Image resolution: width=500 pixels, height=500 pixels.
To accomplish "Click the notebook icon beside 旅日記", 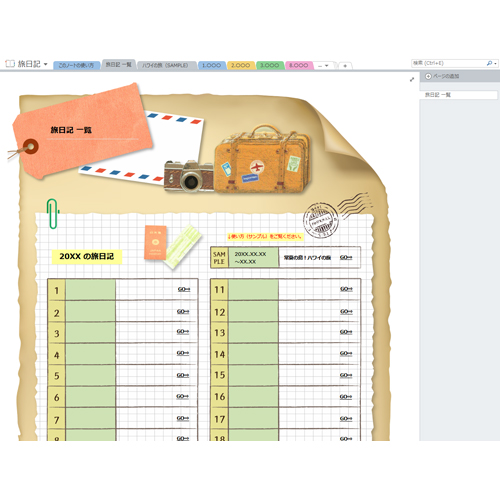I will tap(10, 64).
